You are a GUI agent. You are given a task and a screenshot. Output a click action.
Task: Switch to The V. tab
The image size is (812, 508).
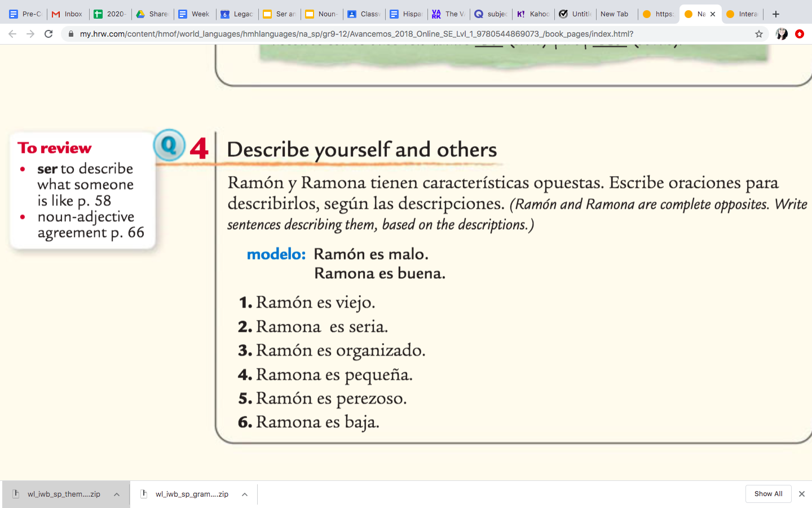(448, 14)
